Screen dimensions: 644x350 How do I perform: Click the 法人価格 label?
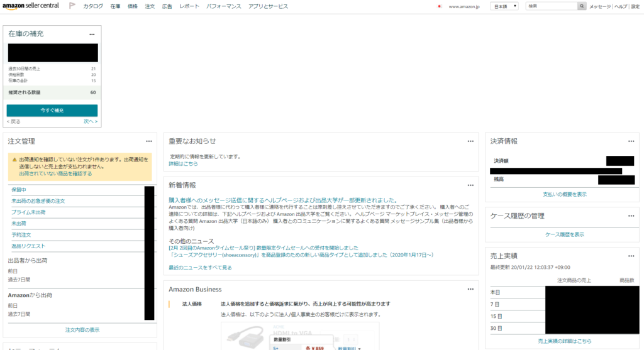192,304
